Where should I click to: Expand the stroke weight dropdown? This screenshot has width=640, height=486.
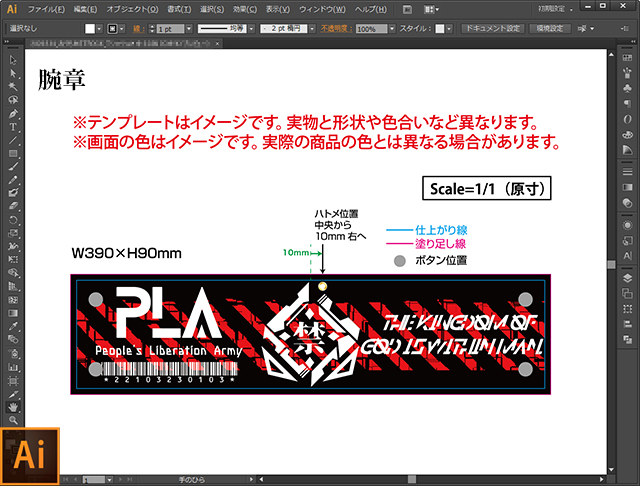(189, 29)
